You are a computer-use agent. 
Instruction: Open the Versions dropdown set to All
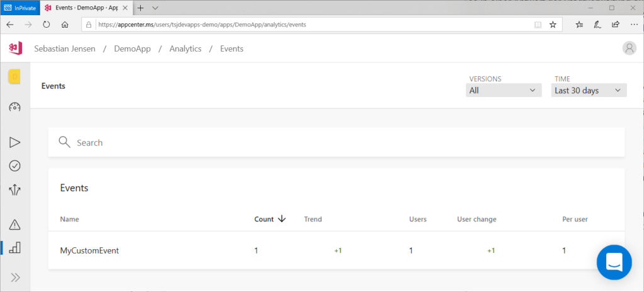tap(504, 91)
